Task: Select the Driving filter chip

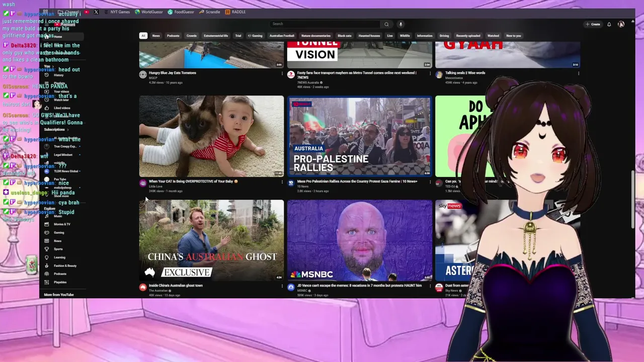Action: (x=444, y=36)
